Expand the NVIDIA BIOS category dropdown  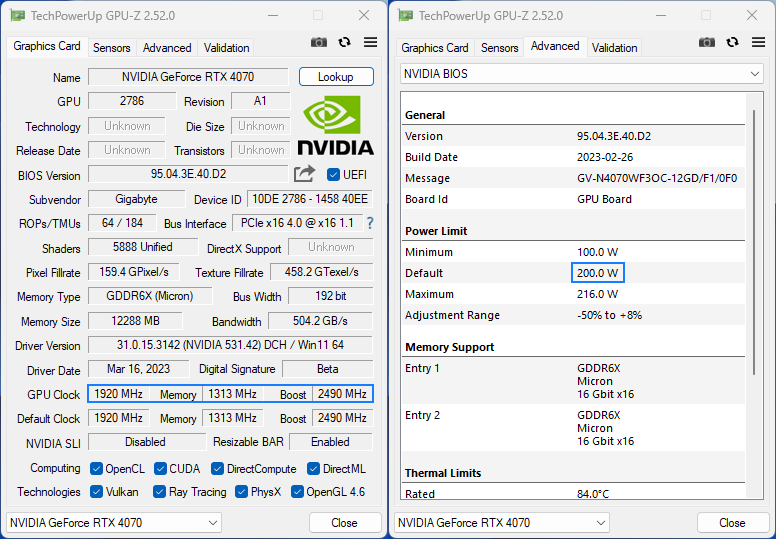click(582, 74)
